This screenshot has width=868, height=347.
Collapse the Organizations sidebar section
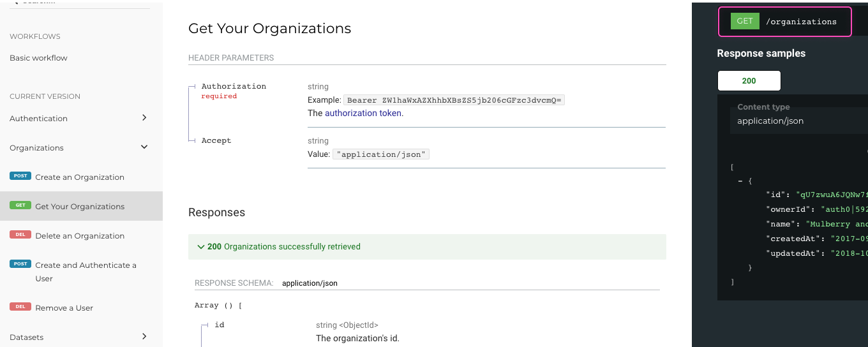click(x=144, y=147)
